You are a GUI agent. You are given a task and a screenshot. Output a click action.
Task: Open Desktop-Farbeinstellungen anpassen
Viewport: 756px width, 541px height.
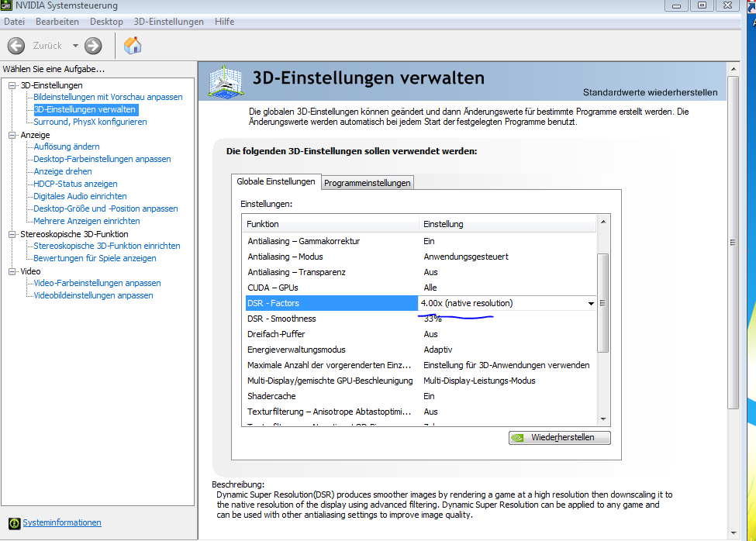tap(102, 159)
